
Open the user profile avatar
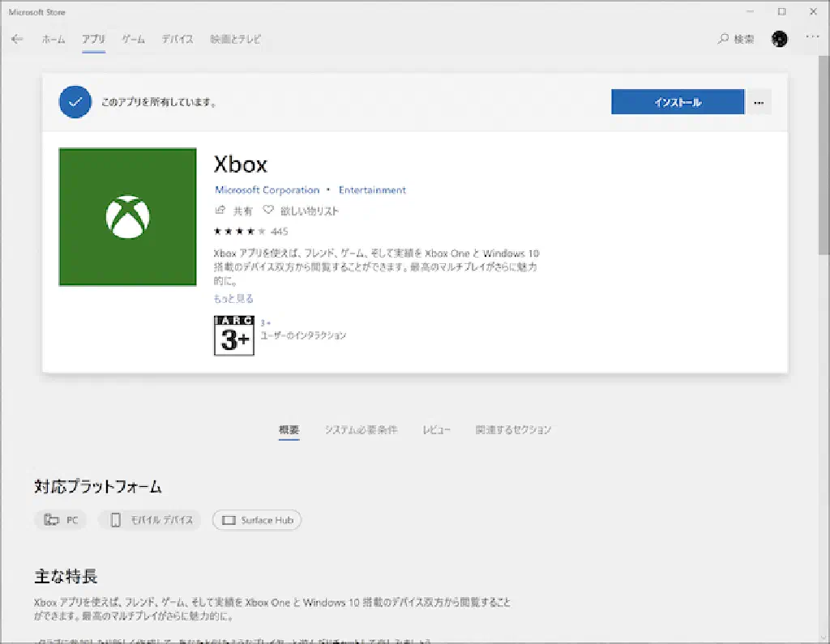(x=780, y=39)
